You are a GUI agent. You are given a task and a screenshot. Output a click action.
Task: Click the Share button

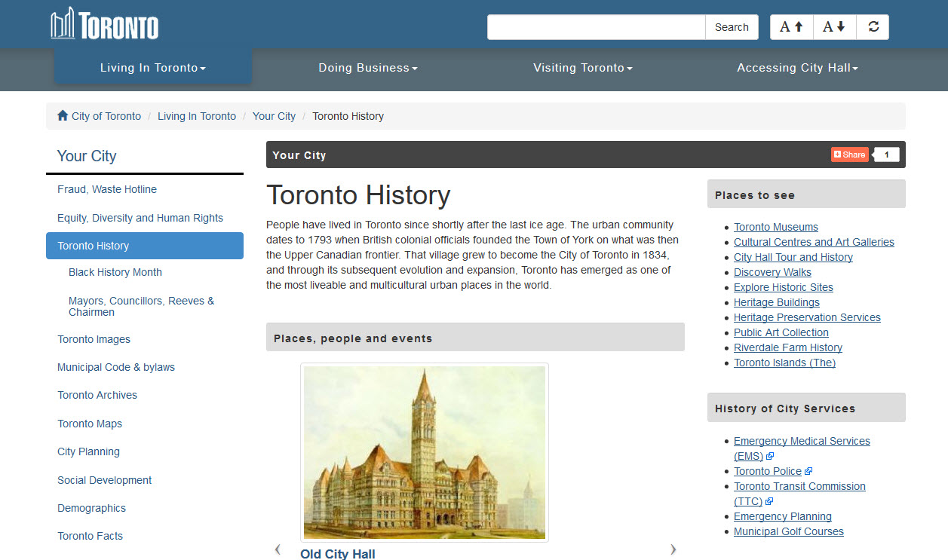[850, 155]
